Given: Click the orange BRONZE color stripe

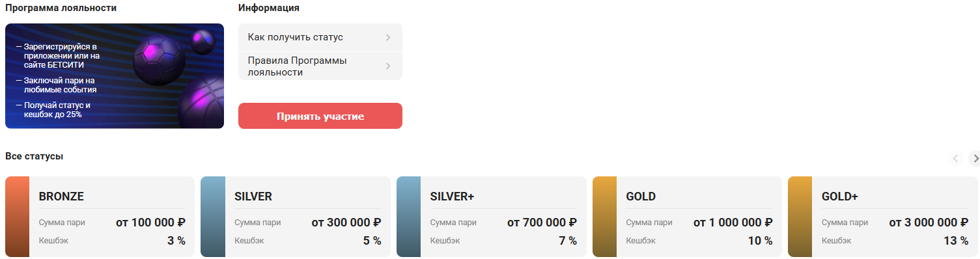Looking at the screenshot, I should (x=17, y=217).
